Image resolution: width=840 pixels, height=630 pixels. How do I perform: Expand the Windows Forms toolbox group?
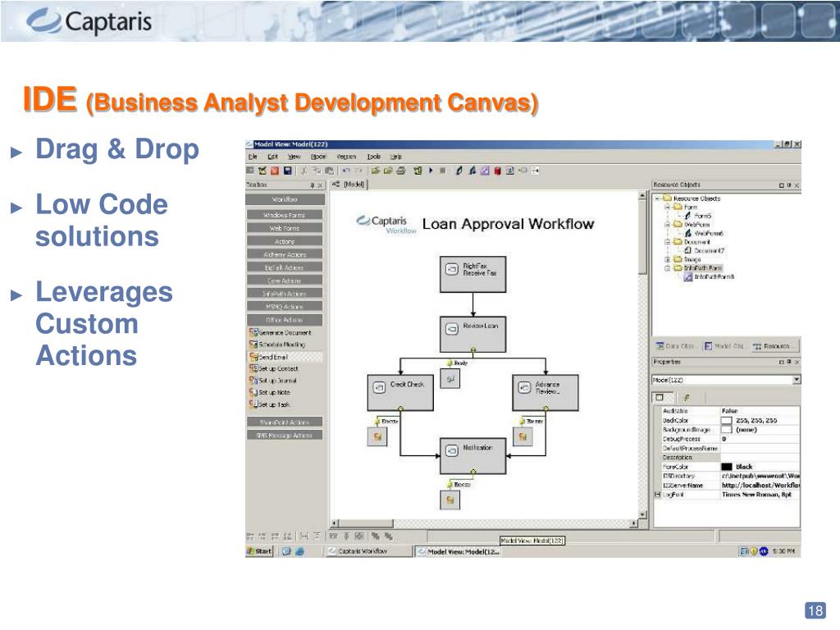click(x=285, y=215)
